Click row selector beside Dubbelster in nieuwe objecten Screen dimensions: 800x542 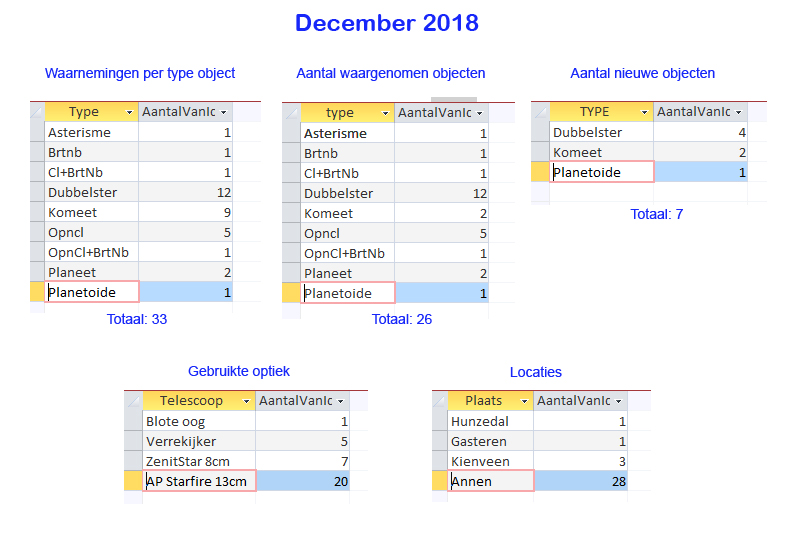tap(540, 132)
